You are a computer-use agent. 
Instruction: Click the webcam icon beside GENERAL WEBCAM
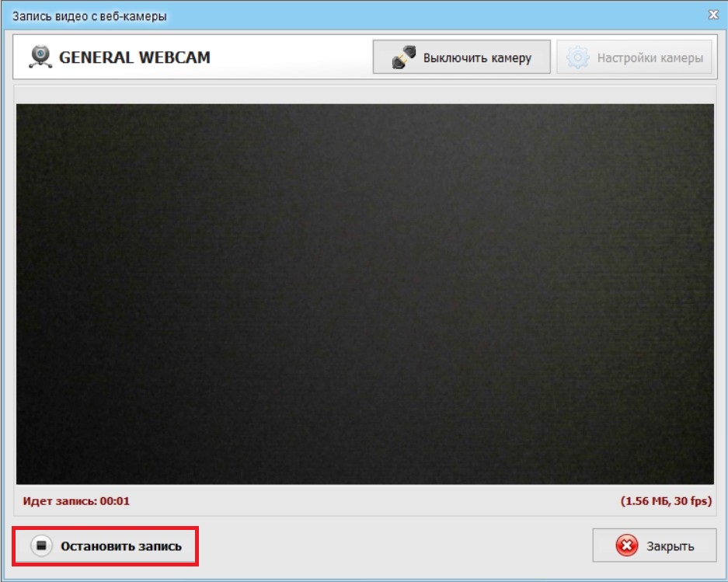(40, 57)
